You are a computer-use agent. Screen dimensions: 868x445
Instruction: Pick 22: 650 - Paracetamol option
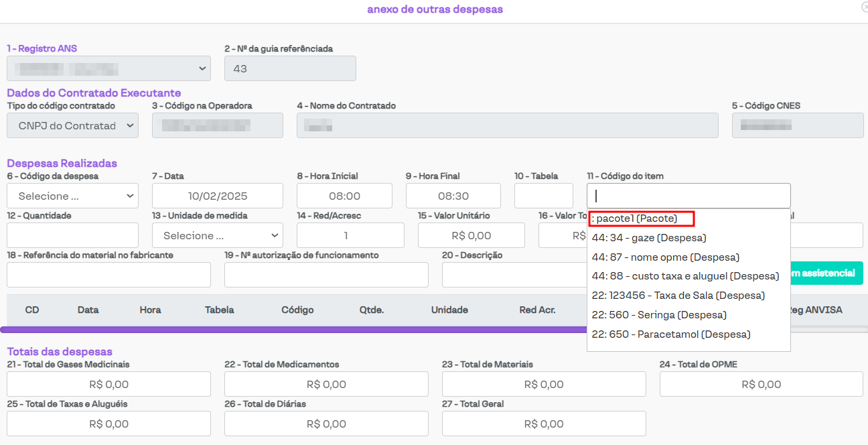(670, 334)
